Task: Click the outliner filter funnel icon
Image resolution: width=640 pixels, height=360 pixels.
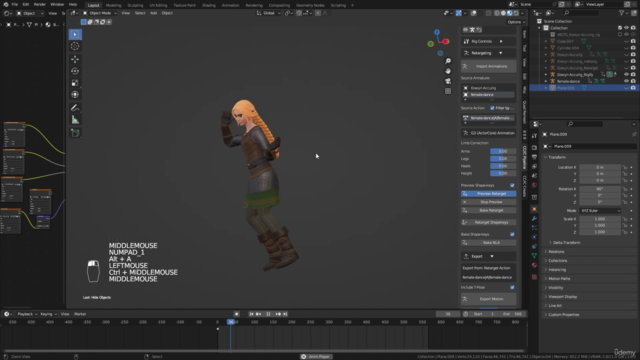Action: point(622,13)
